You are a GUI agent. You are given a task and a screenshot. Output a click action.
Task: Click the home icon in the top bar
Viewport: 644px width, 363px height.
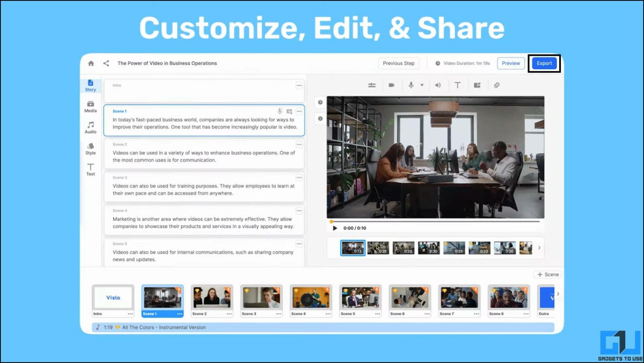(91, 63)
